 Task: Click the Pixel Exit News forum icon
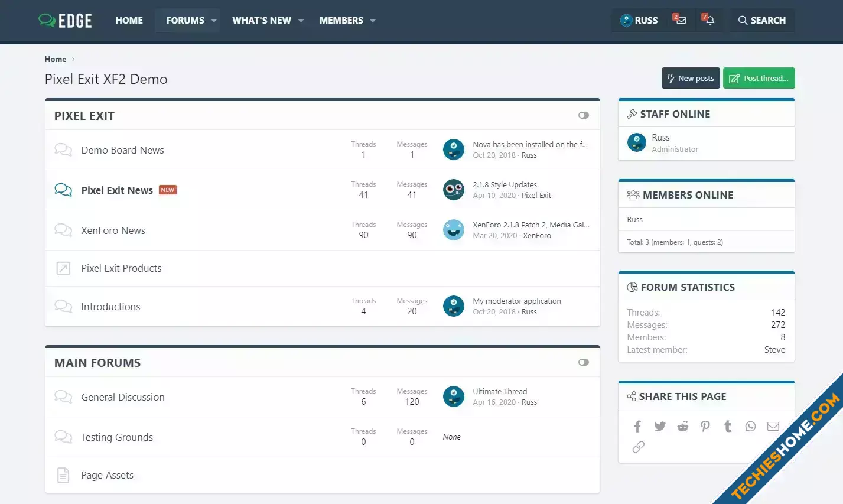point(63,190)
